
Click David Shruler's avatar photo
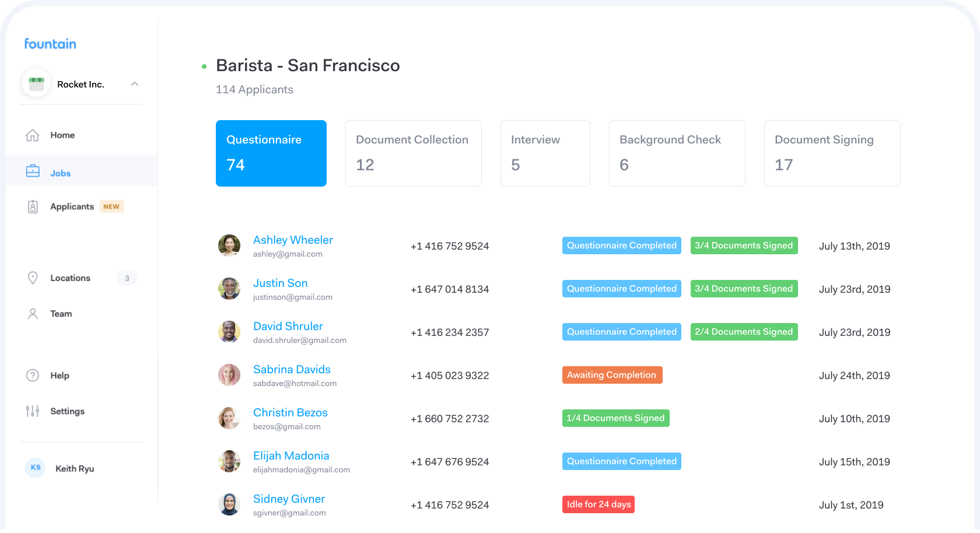[x=229, y=332]
